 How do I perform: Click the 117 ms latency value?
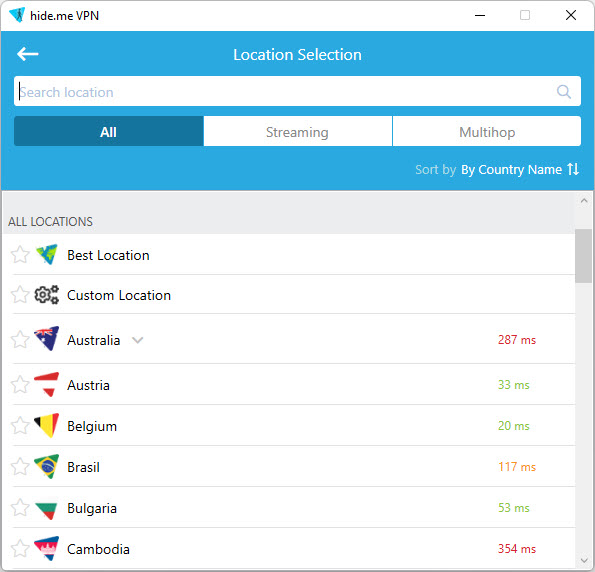[x=517, y=467]
